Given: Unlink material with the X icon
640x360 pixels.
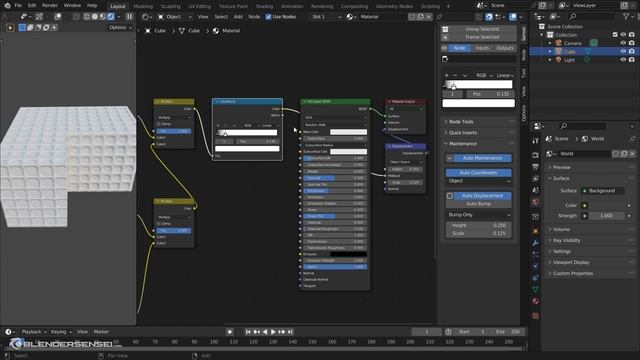Looking at the screenshot, I should coord(429,17).
